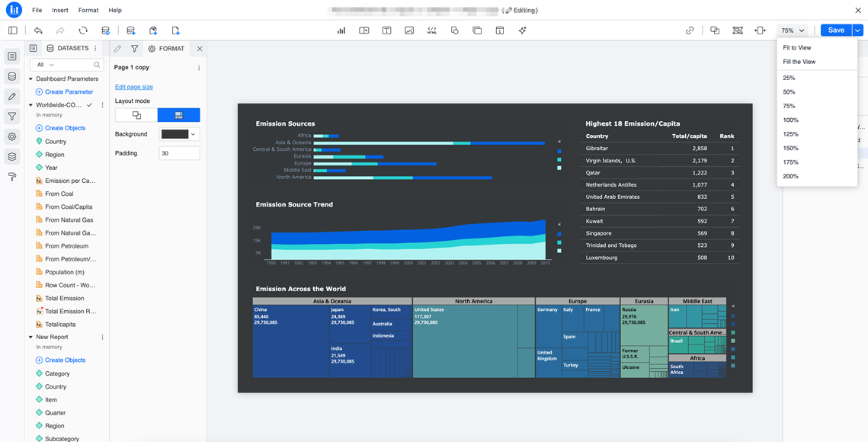This screenshot has width=868, height=442.
Task: Insert a visualization using the bar chart icon
Action: 341,30
